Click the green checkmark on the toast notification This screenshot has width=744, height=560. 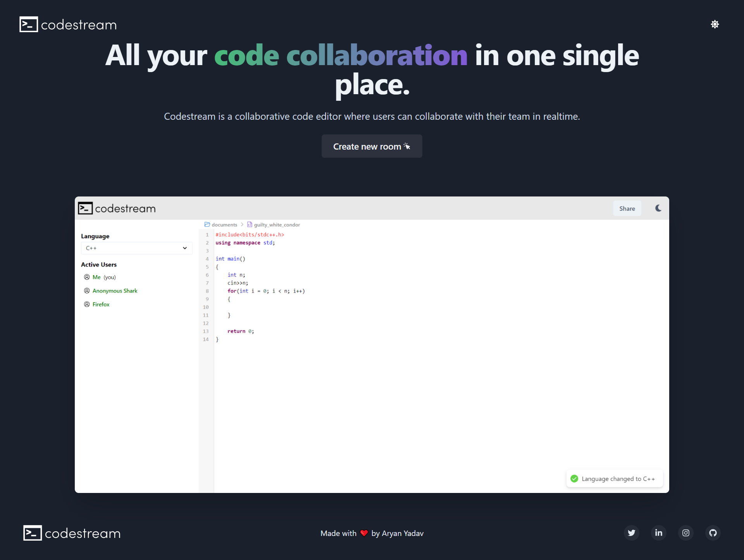(x=574, y=479)
